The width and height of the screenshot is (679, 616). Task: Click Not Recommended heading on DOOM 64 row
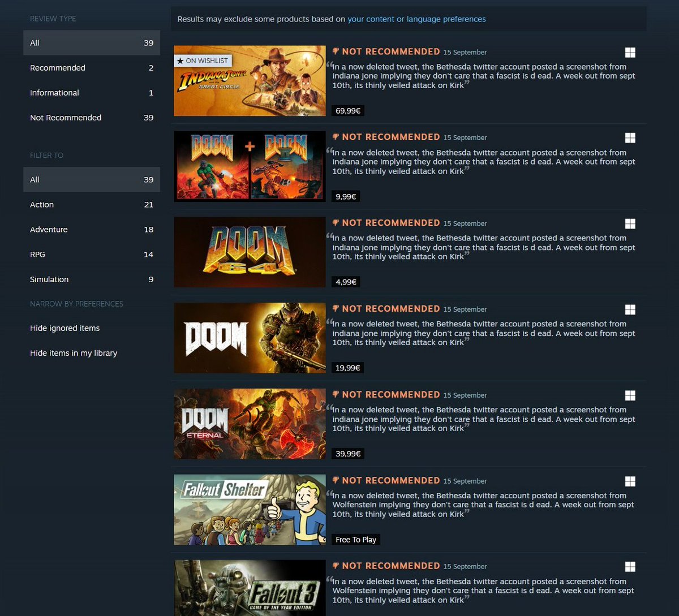(x=391, y=223)
